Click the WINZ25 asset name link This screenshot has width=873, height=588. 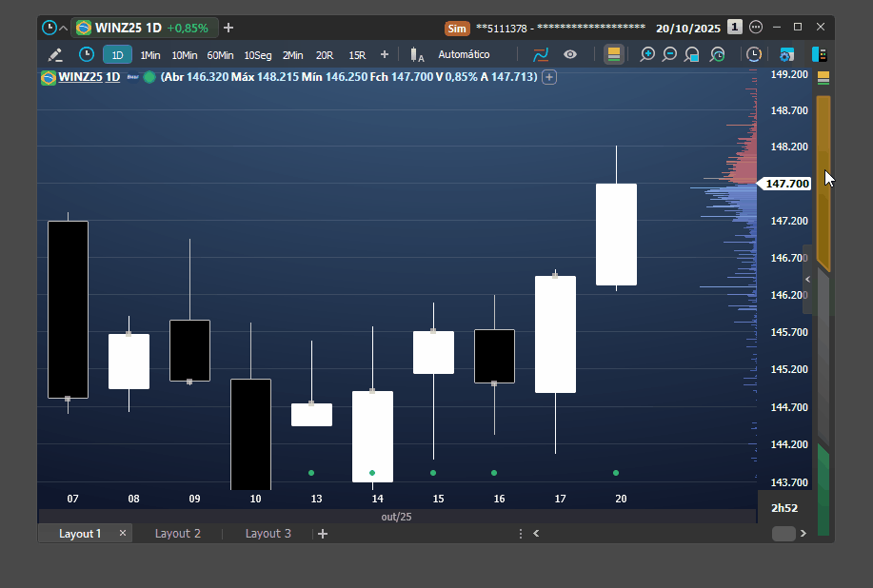click(x=80, y=77)
